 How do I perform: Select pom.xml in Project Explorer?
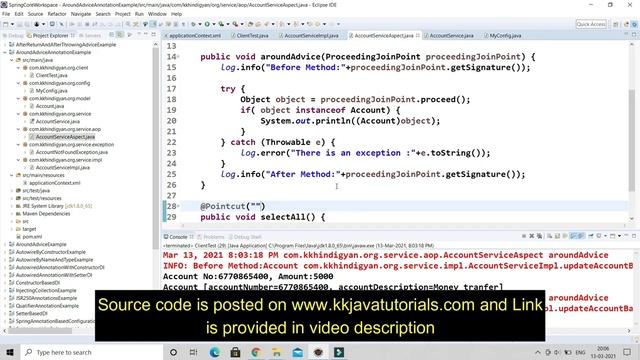click(32, 236)
